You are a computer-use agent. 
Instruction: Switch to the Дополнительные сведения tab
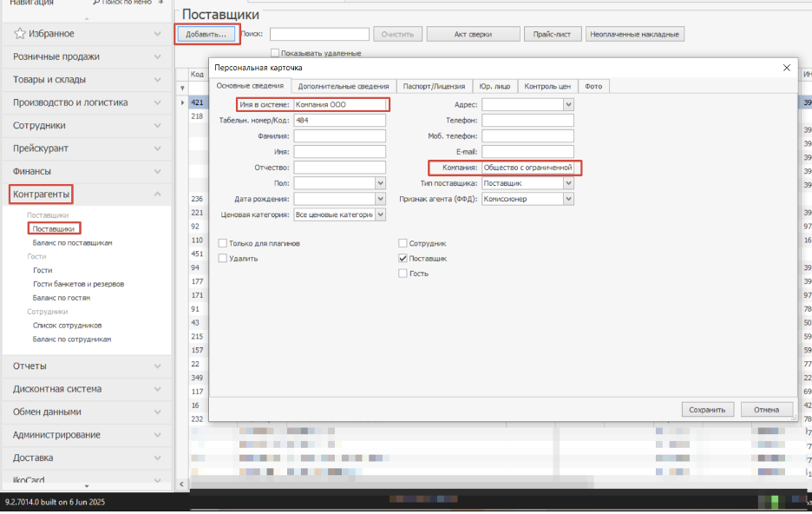tap(344, 87)
